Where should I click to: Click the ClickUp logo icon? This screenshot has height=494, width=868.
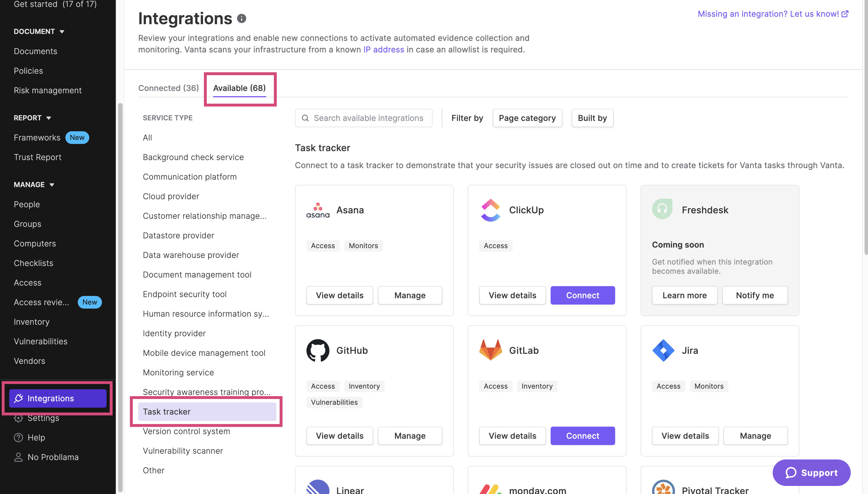[490, 210]
